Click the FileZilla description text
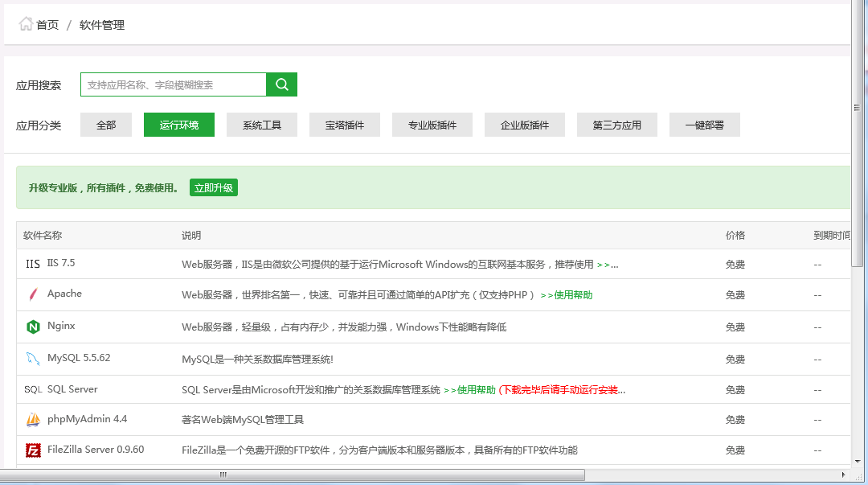The image size is (868, 485). 379,450
